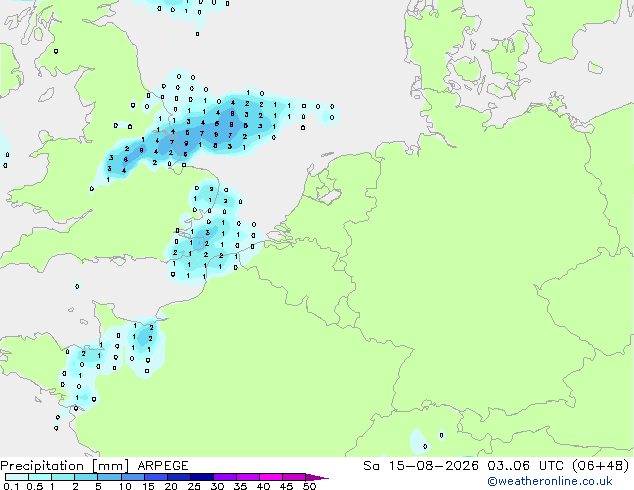Click the swatch between 45 and 50
Screen dimensions: 634x490
coord(294,477)
